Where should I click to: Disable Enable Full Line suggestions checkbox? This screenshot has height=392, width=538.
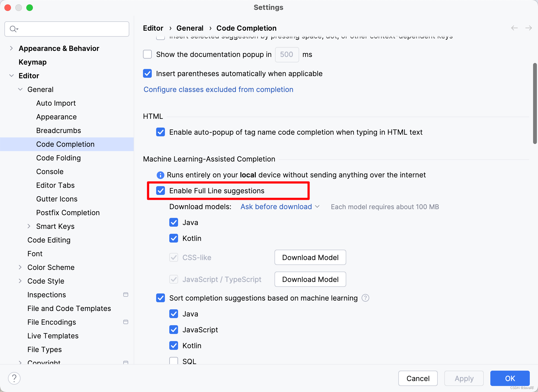point(161,191)
